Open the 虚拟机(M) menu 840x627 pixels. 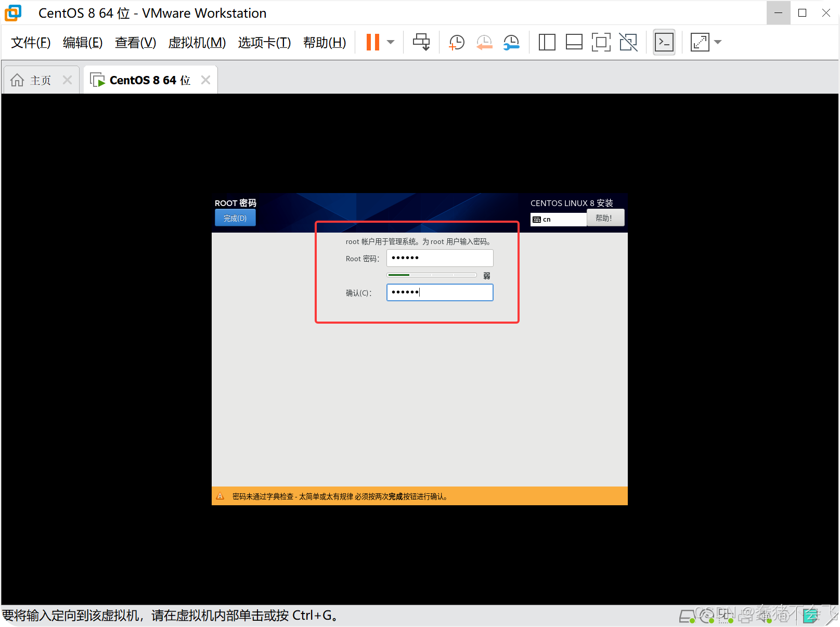point(197,43)
